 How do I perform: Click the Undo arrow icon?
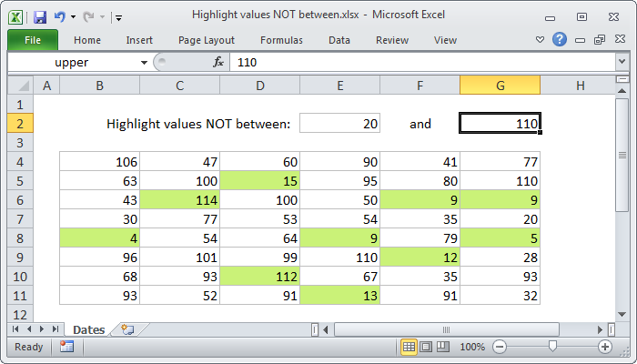point(59,16)
